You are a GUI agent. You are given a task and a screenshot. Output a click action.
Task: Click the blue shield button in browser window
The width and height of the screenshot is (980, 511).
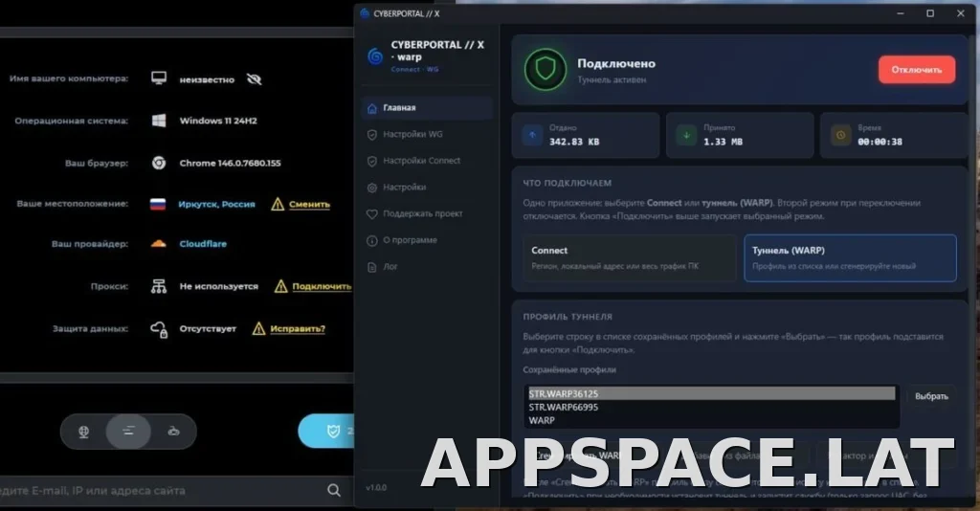(x=327, y=431)
